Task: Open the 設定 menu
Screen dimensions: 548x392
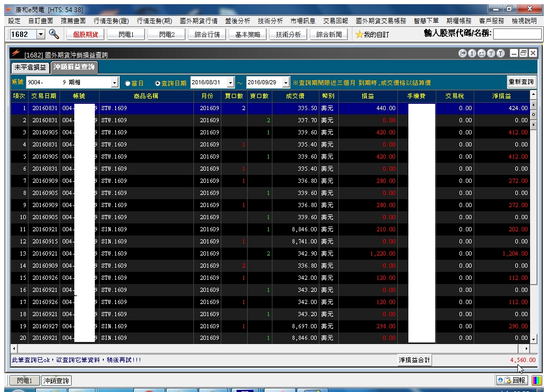Action: click(14, 21)
